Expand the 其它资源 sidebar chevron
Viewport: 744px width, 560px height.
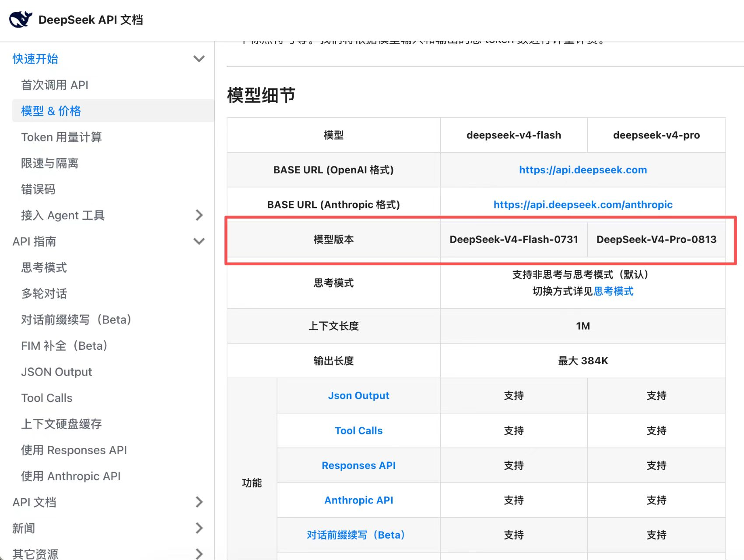coord(199,554)
